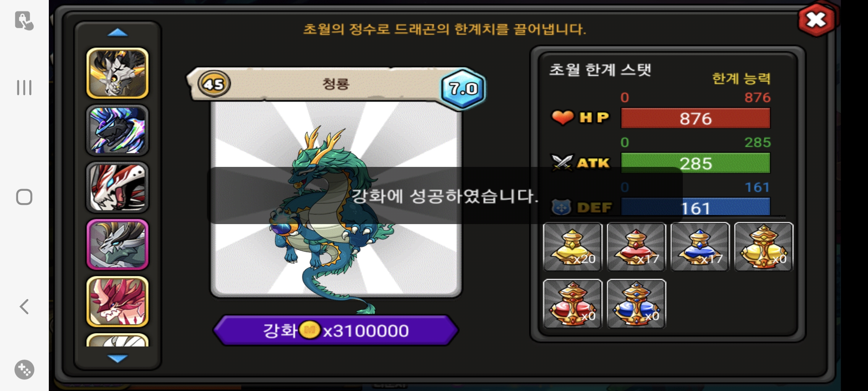Choose the crimson feathered dragon portrait
The height and width of the screenshot is (391, 868).
point(118,302)
